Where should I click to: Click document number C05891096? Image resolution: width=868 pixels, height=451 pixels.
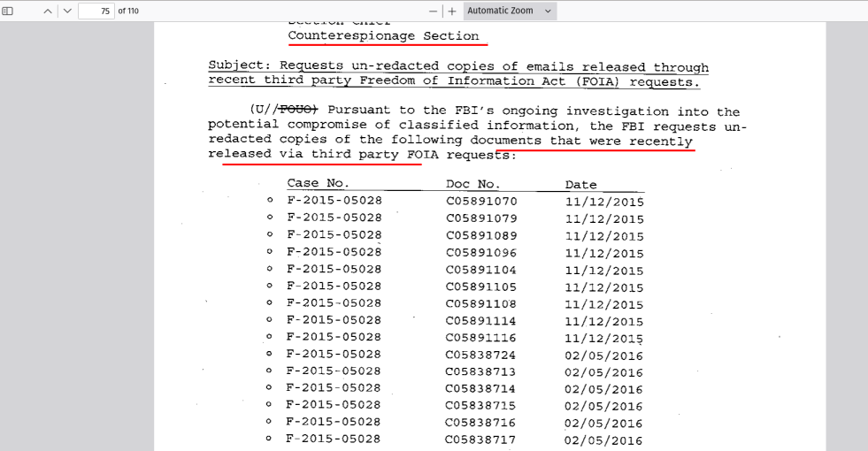click(x=481, y=252)
